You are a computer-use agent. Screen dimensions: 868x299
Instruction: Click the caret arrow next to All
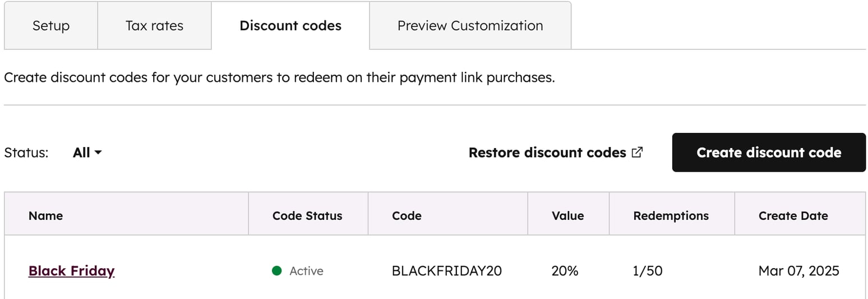coord(98,153)
